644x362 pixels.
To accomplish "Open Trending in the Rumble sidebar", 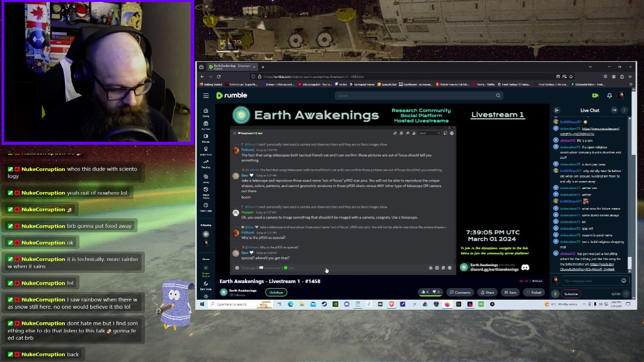I will click(x=206, y=164).
